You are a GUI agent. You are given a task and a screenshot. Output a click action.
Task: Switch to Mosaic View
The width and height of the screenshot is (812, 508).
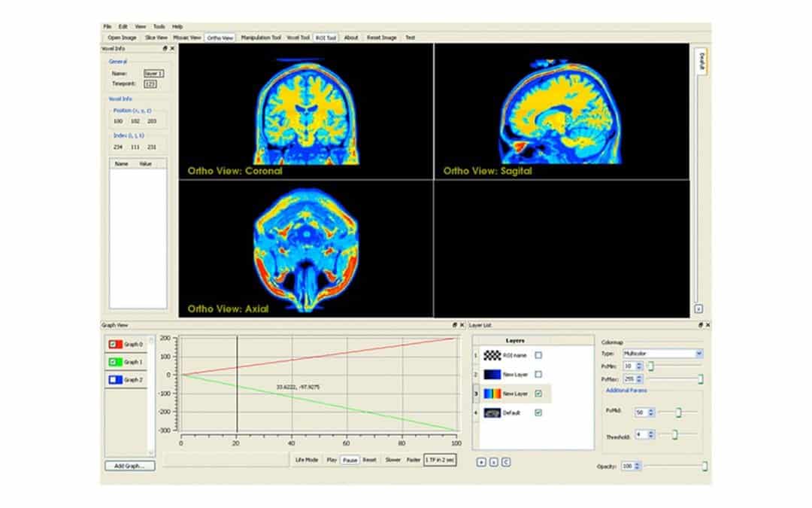(x=187, y=38)
